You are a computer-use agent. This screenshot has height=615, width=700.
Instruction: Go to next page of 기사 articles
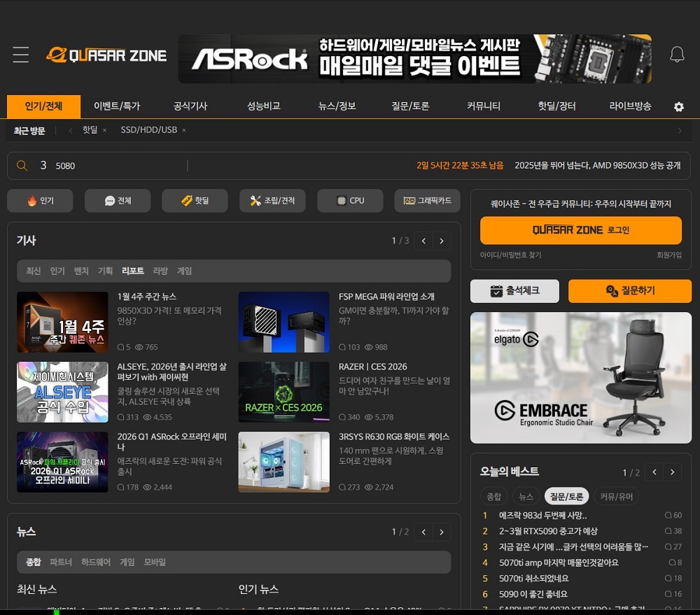[x=442, y=241]
